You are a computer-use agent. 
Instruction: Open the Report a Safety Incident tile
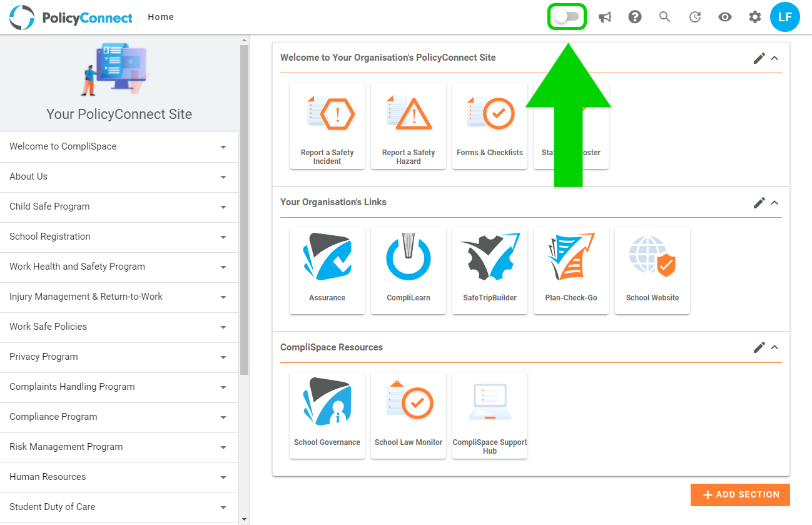[327, 126]
